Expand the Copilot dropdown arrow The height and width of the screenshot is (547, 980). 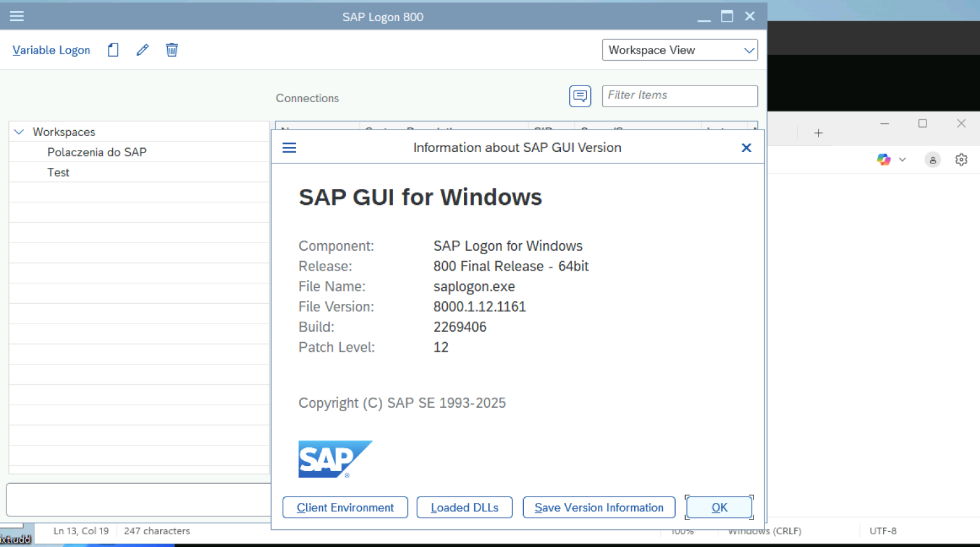point(902,160)
